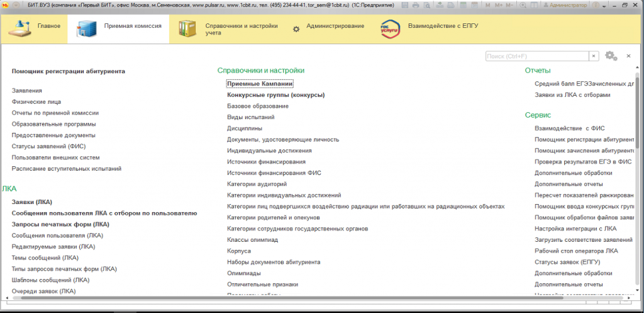
Task: Click the Госуслуги logo icon
Action: coord(391,29)
